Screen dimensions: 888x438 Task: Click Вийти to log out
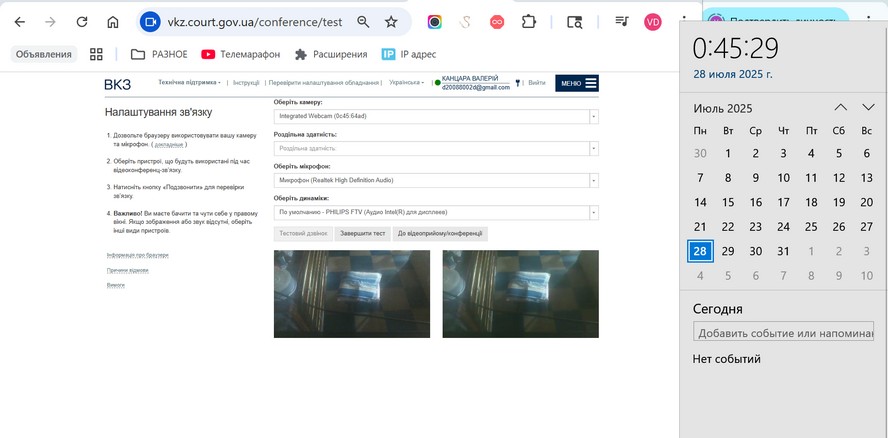click(x=537, y=83)
